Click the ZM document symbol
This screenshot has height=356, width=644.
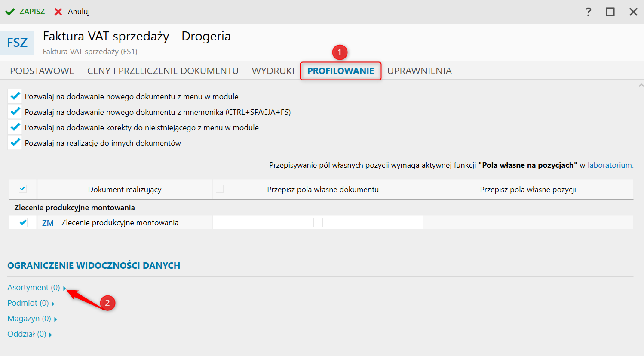[x=48, y=223]
